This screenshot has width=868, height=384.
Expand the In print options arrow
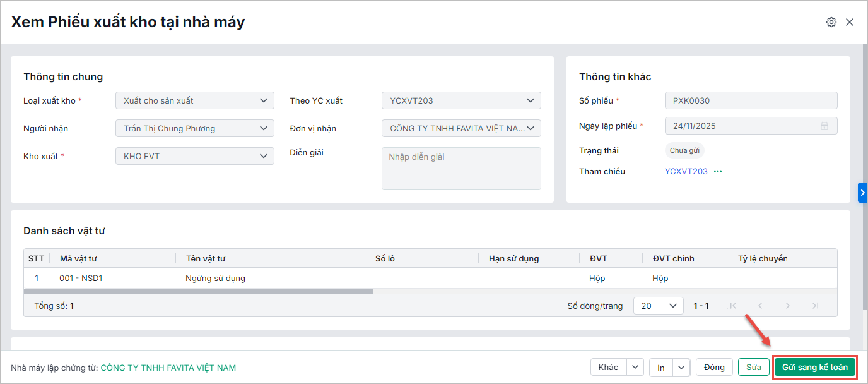click(x=681, y=368)
